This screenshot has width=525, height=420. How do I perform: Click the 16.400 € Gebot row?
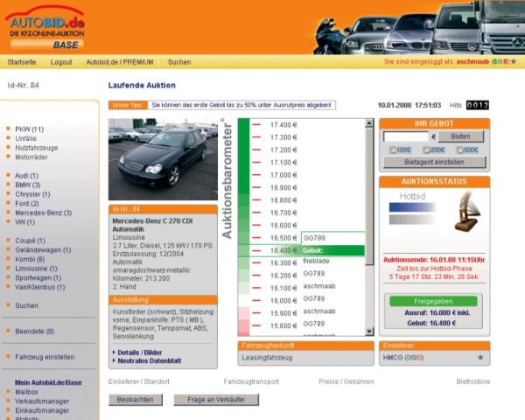[x=301, y=250]
